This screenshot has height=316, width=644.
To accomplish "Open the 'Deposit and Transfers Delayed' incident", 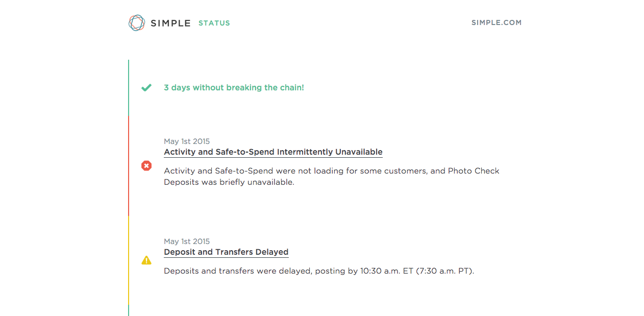I will [226, 252].
